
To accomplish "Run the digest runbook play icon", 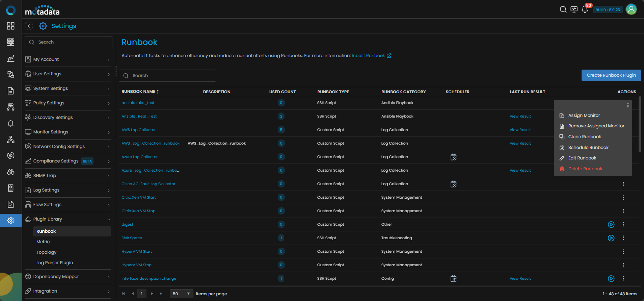I will point(611,225).
